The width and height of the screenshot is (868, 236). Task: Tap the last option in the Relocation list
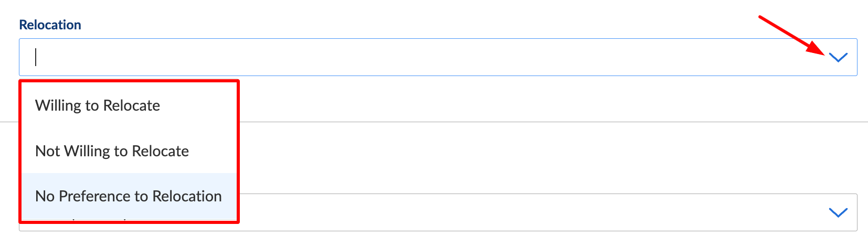[128, 196]
